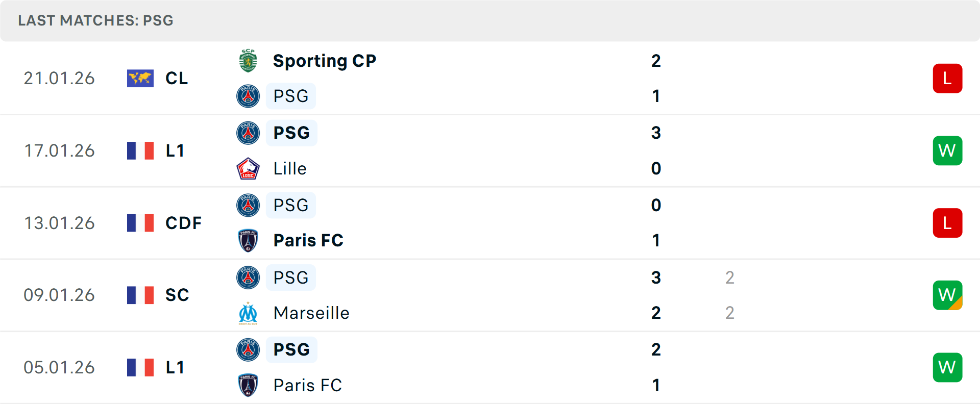Click PSG crest in Sporting CP match
The width and height of the screenshot is (980, 404).
point(248,96)
